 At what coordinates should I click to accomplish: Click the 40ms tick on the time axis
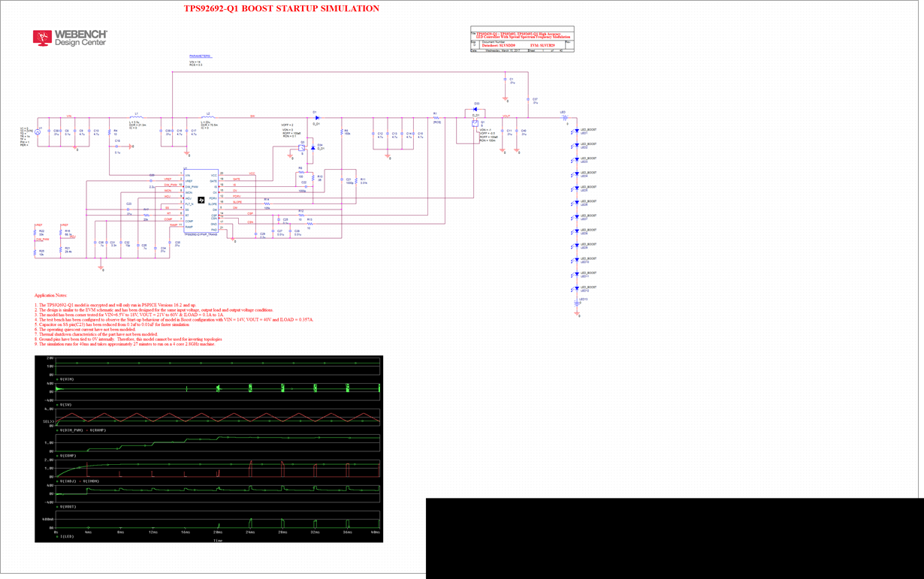pos(376,532)
